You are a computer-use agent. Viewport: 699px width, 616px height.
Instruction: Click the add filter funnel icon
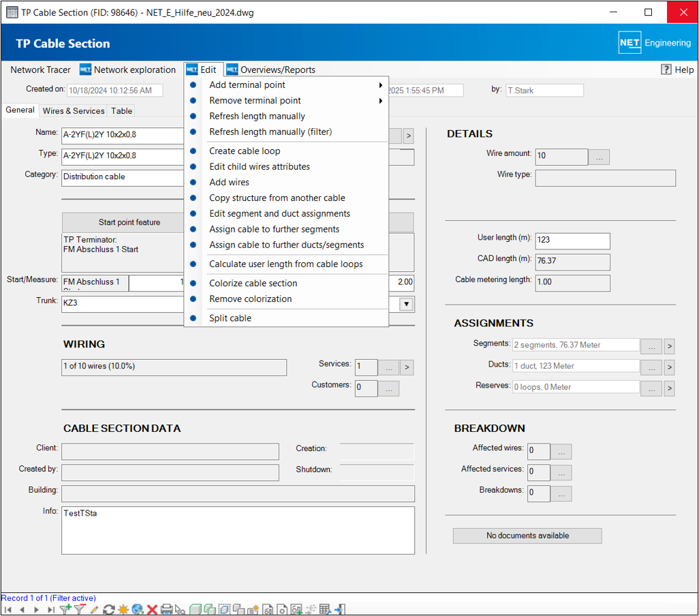pyautogui.click(x=65, y=609)
